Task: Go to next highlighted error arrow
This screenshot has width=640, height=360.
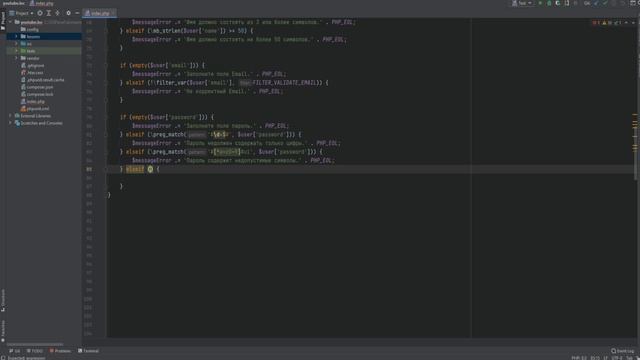Action: (633, 23)
